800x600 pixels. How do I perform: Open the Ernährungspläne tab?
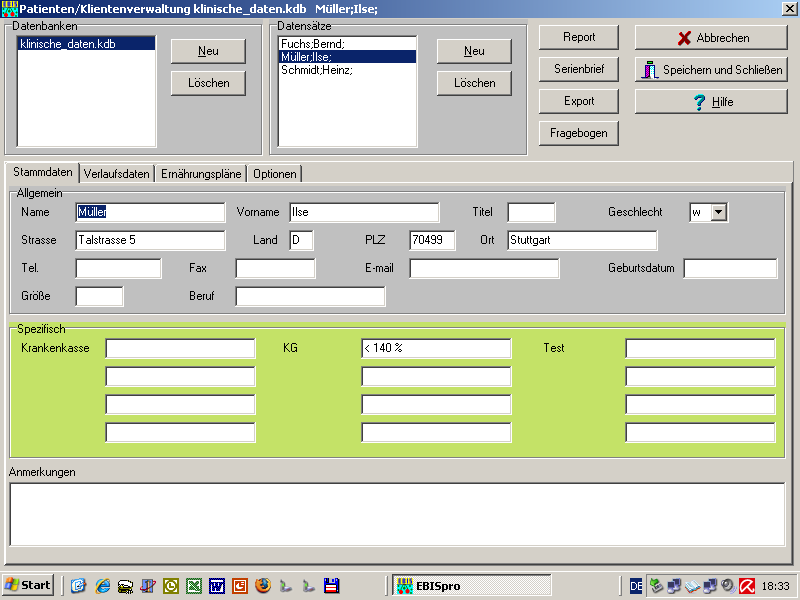coord(201,174)
